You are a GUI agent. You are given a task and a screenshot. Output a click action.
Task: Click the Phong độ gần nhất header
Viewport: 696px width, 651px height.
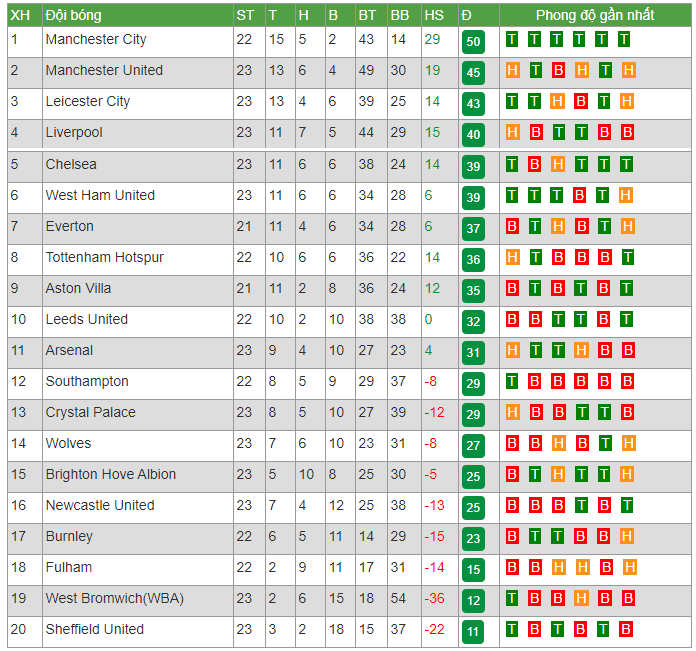point(595,15)
